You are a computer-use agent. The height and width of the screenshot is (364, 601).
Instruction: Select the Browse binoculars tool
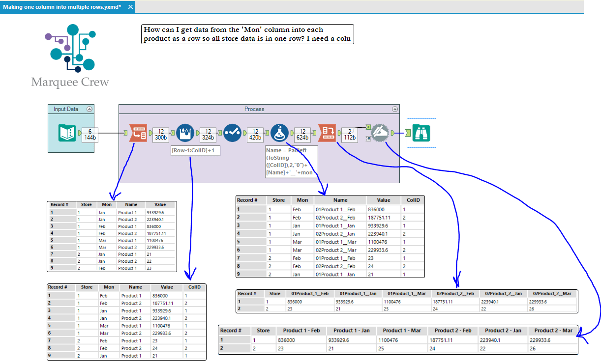coord(421,133)
